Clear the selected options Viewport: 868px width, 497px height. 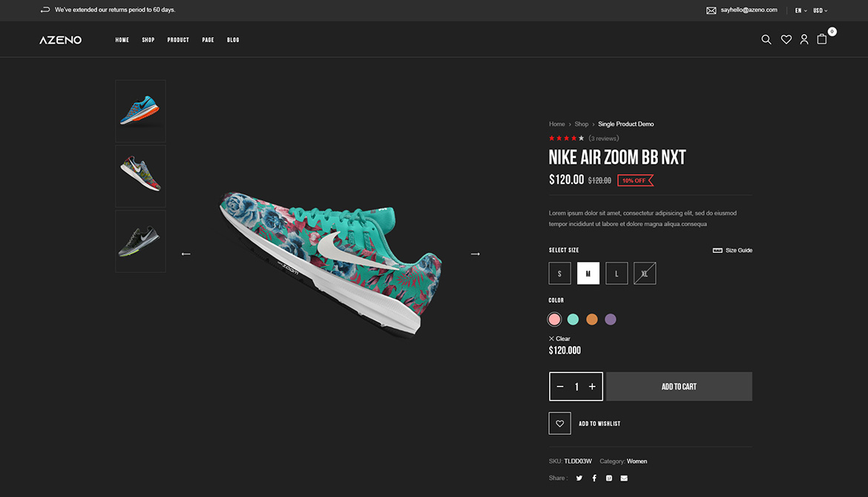click(x=559, y=339)
